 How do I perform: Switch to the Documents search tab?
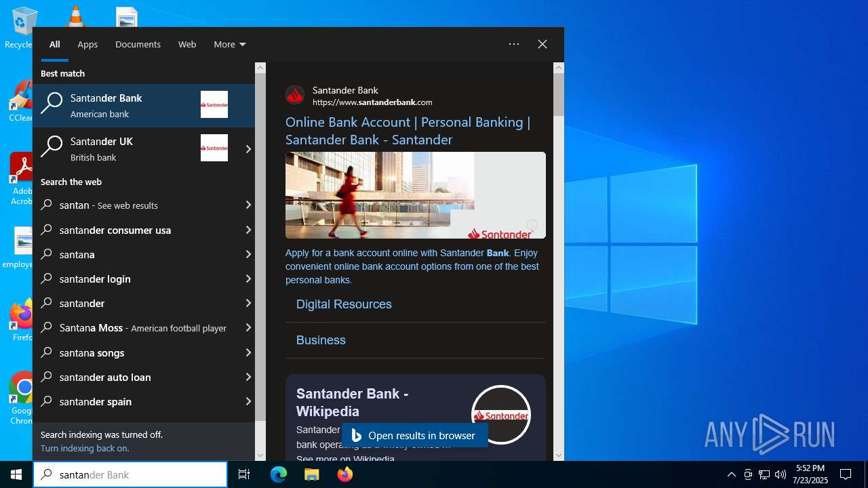point(138,44)
